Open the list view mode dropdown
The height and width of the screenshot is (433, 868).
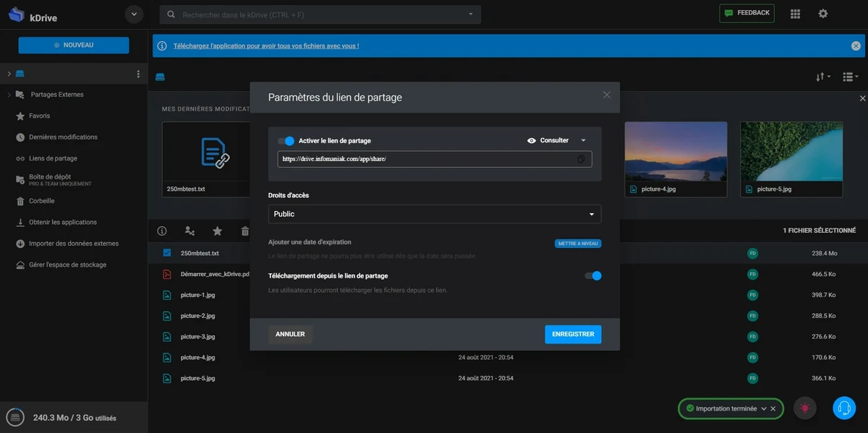(851, 77)
